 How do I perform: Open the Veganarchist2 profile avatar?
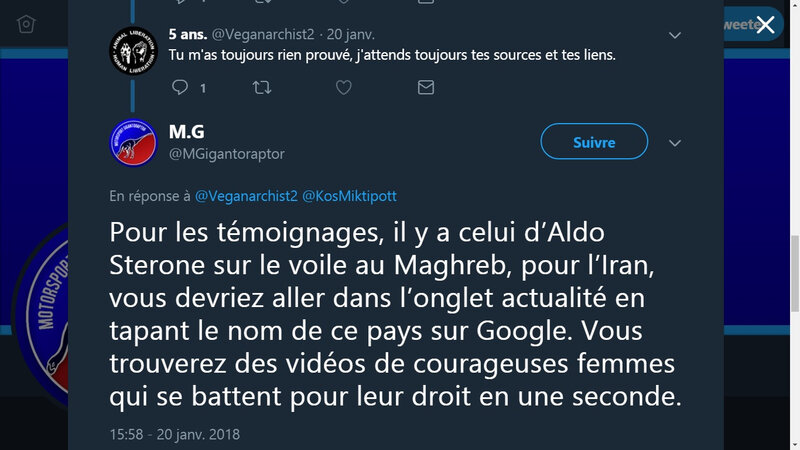134,51
